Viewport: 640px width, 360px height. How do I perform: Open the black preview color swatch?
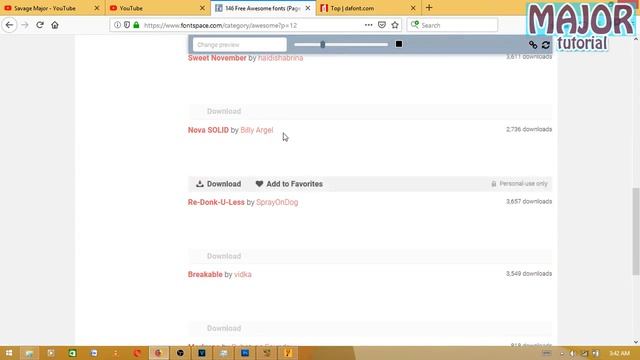click(399, 44)
